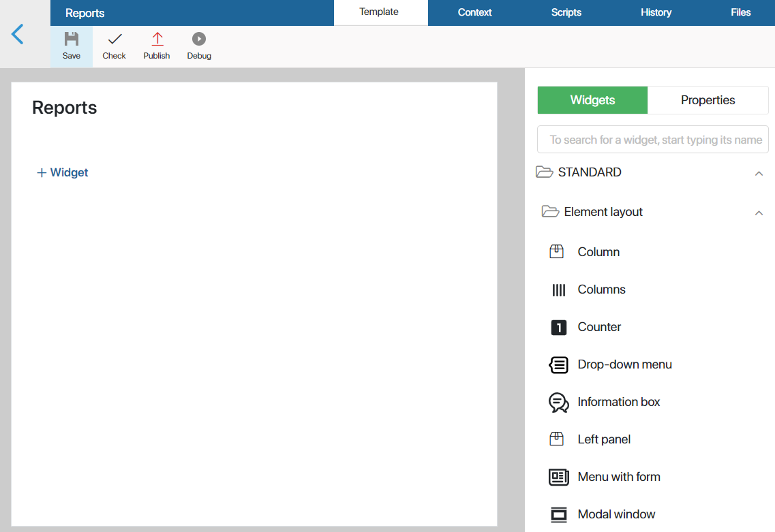775x532 pixels.
Task: Click the Check checkmark icon
Action: [x=115, y=39]
